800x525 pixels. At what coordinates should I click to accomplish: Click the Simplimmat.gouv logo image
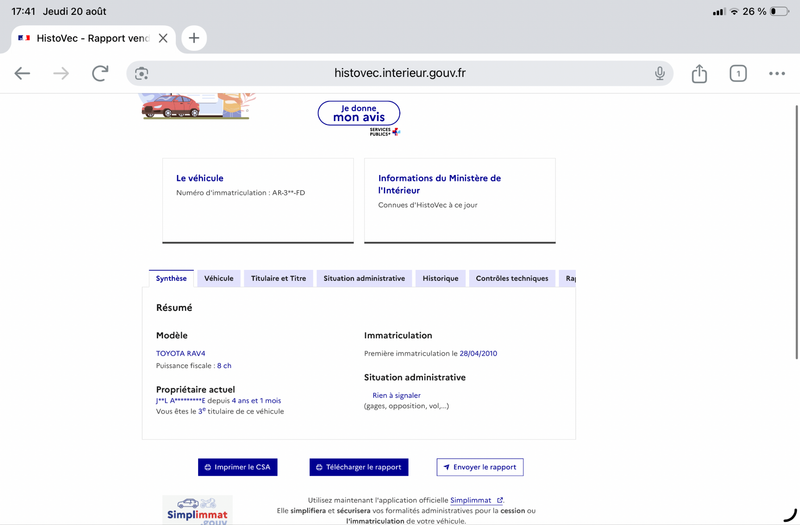point(197,510)
